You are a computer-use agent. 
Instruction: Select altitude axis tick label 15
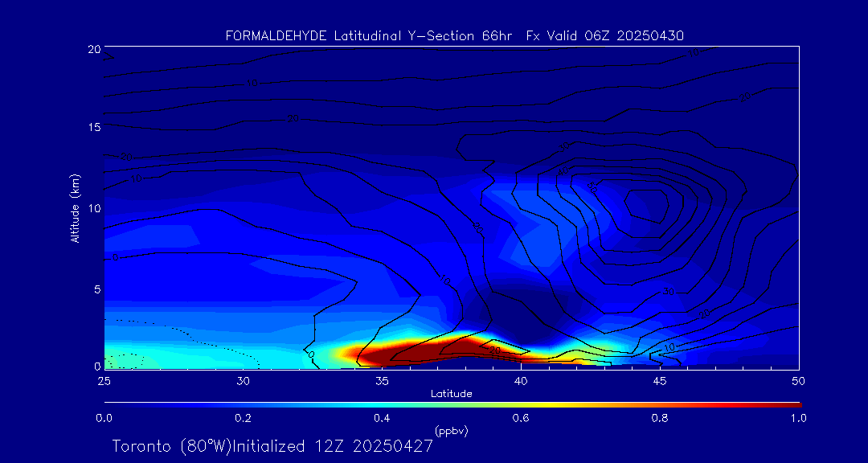(x=93, y=127)
